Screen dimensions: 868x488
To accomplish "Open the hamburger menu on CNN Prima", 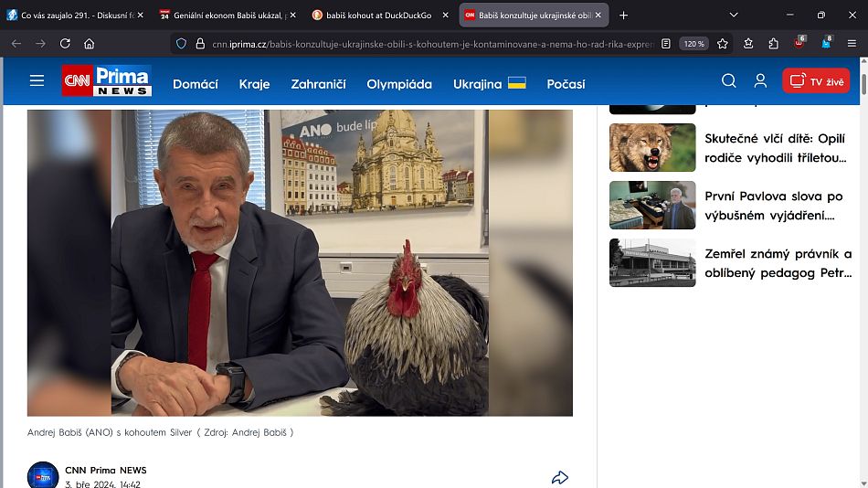I will click(37, 81).
